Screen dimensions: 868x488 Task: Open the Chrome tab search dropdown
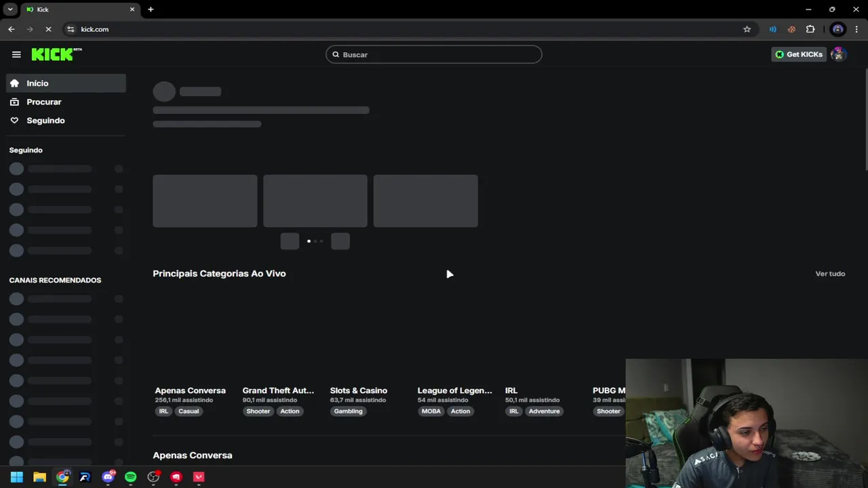[x=10, y=9]
